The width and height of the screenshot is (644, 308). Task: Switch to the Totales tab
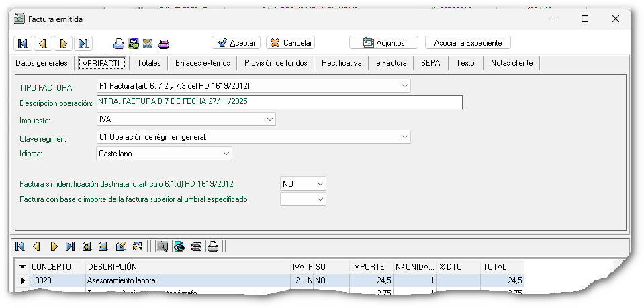148,63
